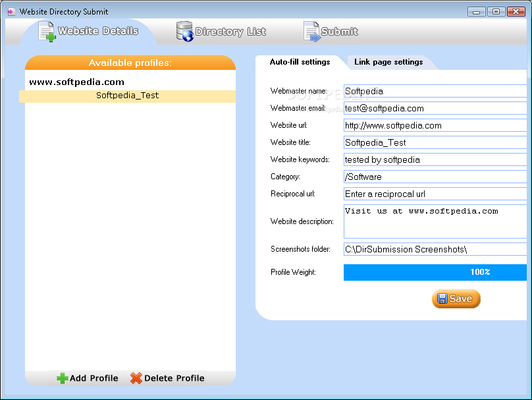Click the Delete Profile button
The width and height of the screenshot is (532, 400).
(x=167, y=378)
